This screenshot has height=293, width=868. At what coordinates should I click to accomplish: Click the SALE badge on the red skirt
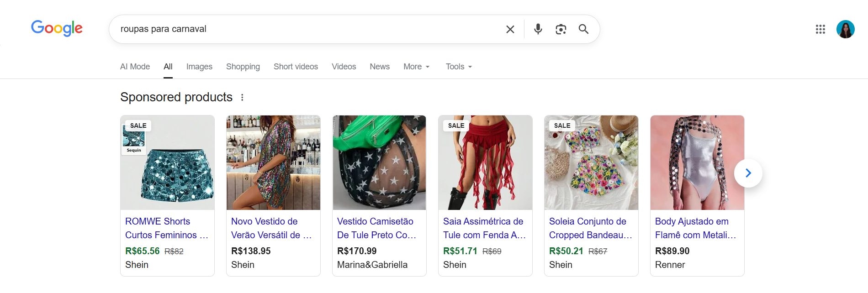coord(456,126)
